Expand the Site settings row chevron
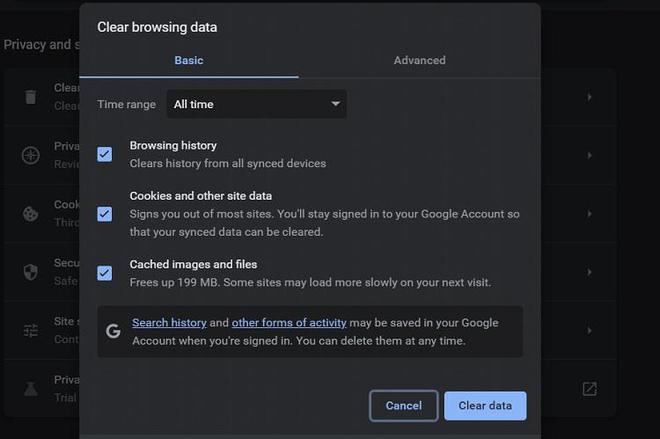 click(x=590, y=329)
